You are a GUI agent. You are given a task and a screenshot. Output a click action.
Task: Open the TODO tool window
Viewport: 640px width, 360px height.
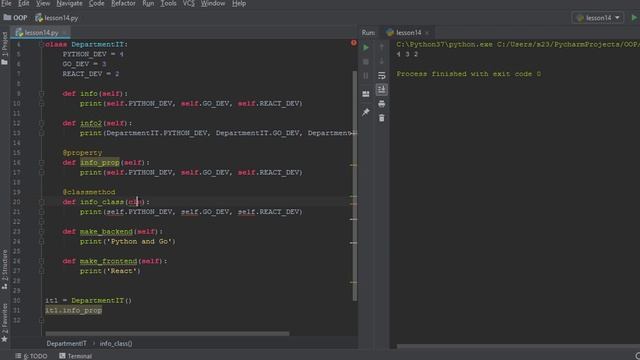point(31,356)
